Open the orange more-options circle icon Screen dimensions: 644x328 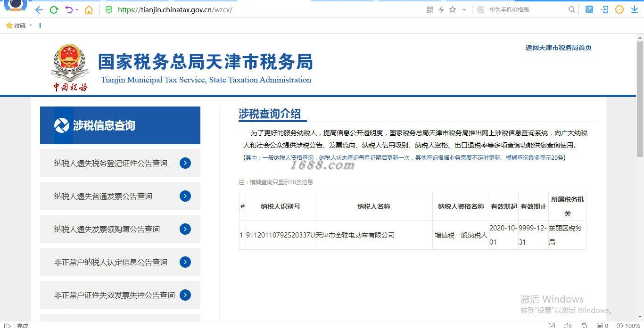click(620, 9)
